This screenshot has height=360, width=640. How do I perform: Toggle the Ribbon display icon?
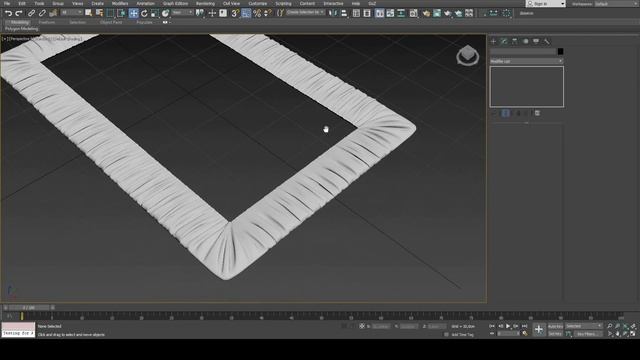(380, 13)
